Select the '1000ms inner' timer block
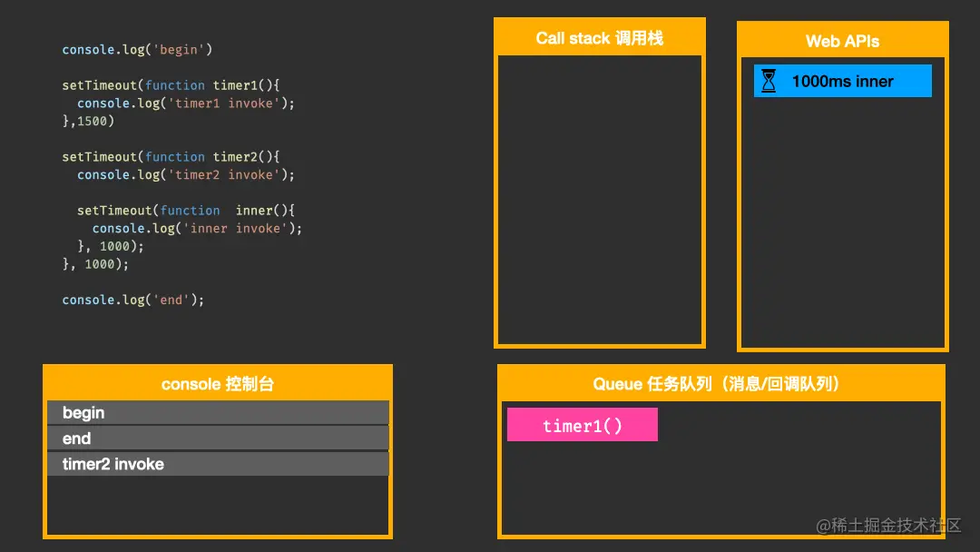 842,81
